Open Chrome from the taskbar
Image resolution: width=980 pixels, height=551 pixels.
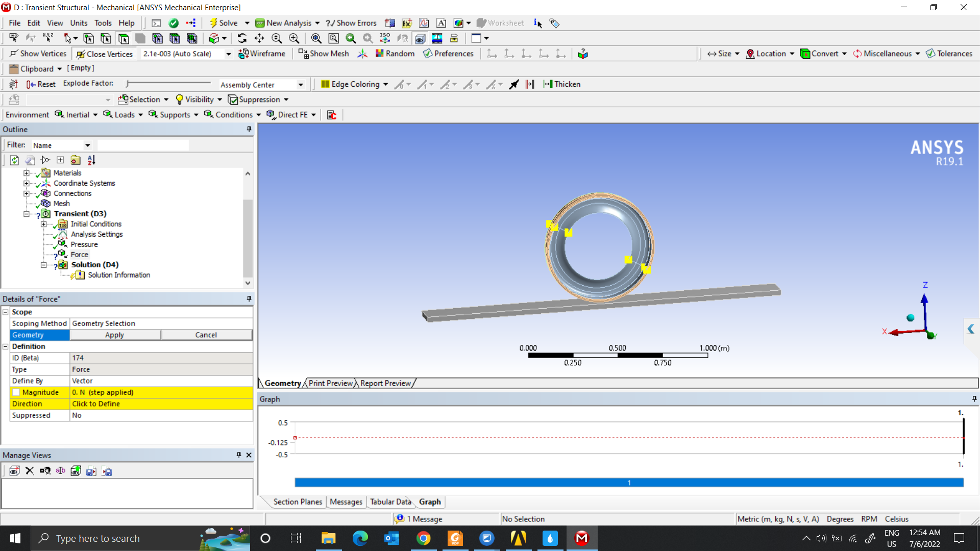423,538
